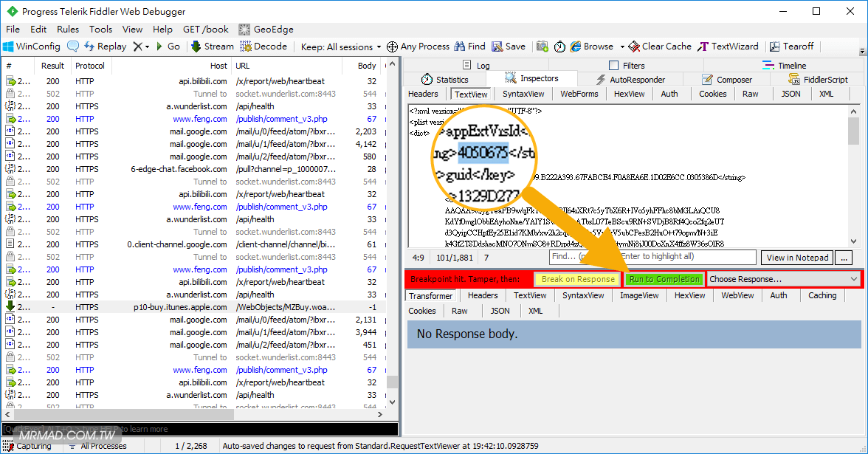Image resolution: width=868 pixels, height=454 pixels.
Task: Click the Break on Response button
Action: point(577,279)
